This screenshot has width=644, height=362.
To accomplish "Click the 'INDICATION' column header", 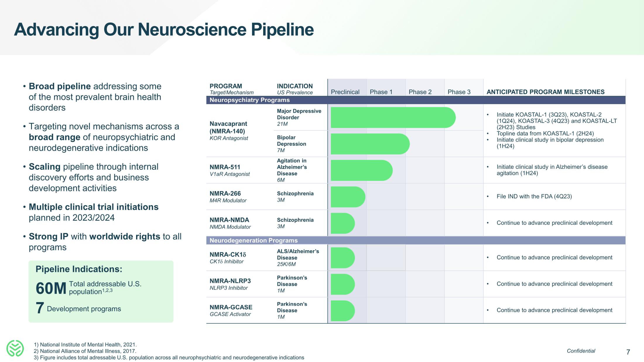I will point(295,86).
